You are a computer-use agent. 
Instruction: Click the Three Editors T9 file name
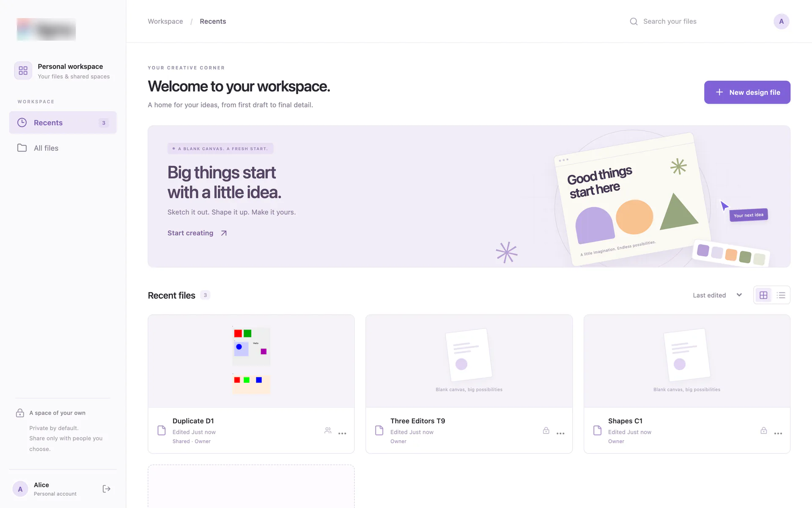tap(417, 421)
